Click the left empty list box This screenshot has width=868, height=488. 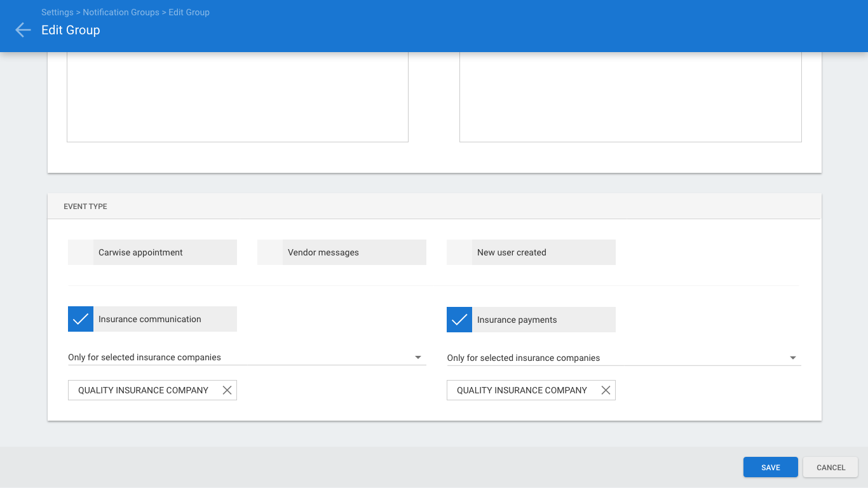click(237, 97)
